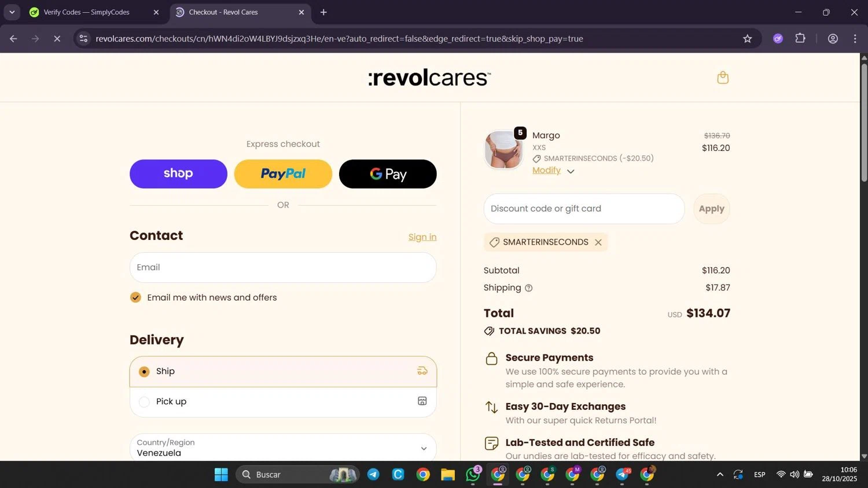Click the revolcares logo

pos(429,77)
